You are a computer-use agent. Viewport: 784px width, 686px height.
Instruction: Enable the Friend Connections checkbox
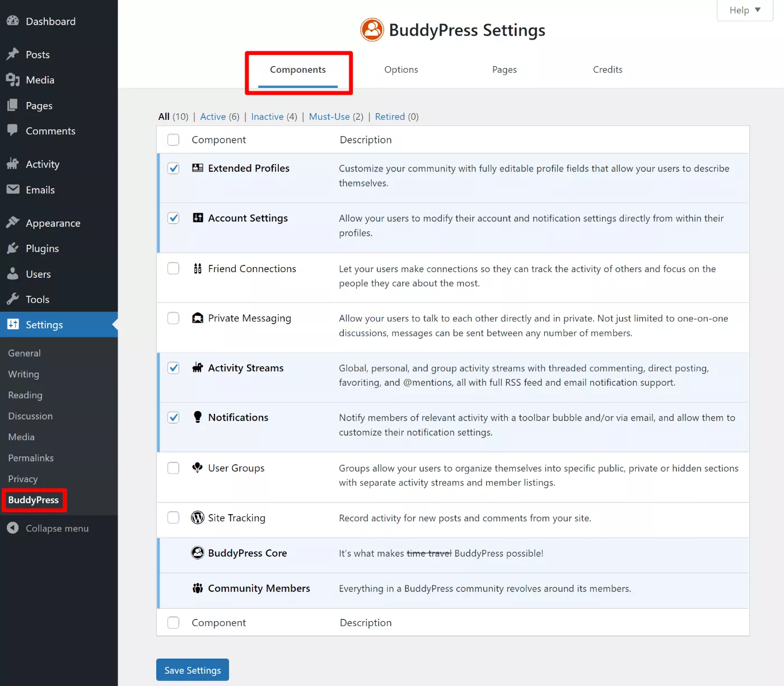174,268
